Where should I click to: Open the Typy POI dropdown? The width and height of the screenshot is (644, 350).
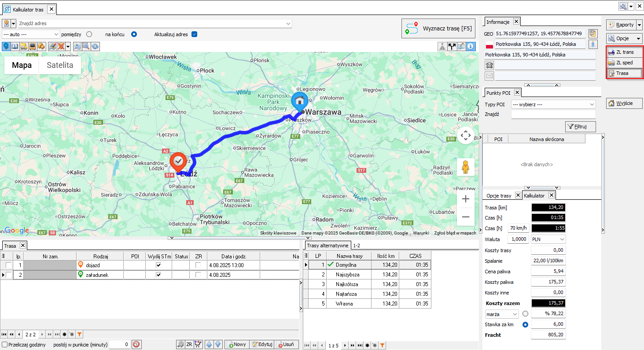[553, 104]
